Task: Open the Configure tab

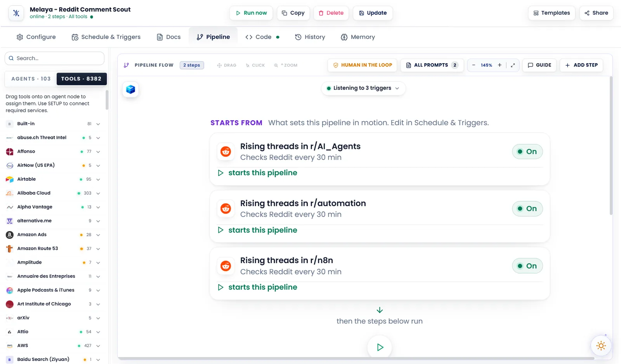Action: [36, 37]
